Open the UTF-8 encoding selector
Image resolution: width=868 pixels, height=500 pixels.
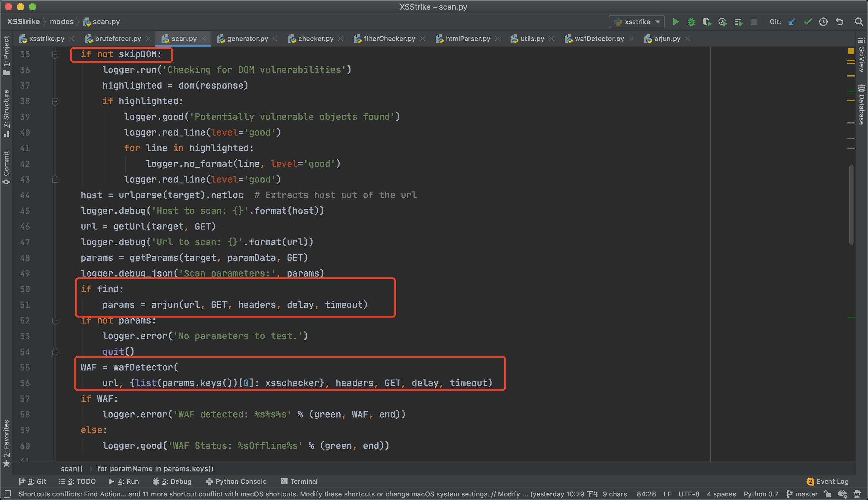[x=688, y=494]
